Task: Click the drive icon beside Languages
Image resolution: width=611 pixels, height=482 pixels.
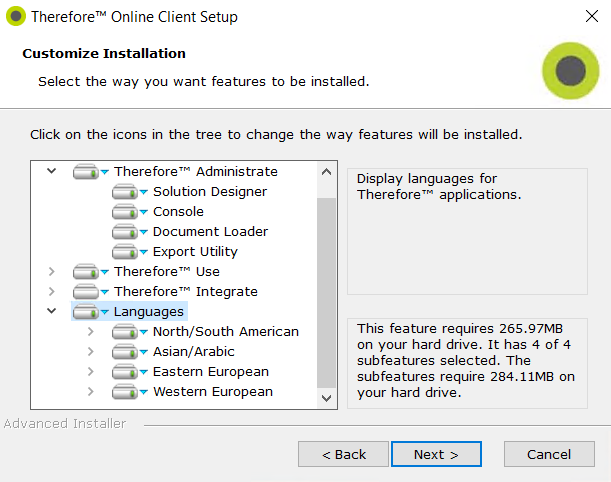Action: point(86,312)
